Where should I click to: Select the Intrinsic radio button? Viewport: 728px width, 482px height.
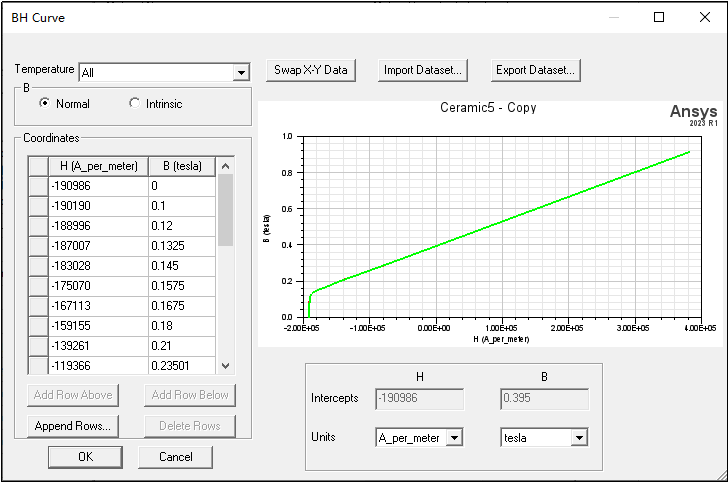(x=135, y=104)
